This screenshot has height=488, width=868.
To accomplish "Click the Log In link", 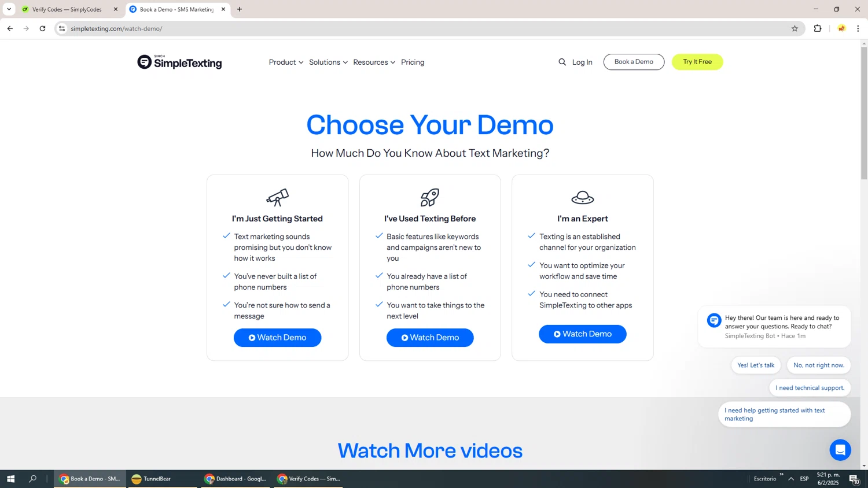I will (582, 62).
